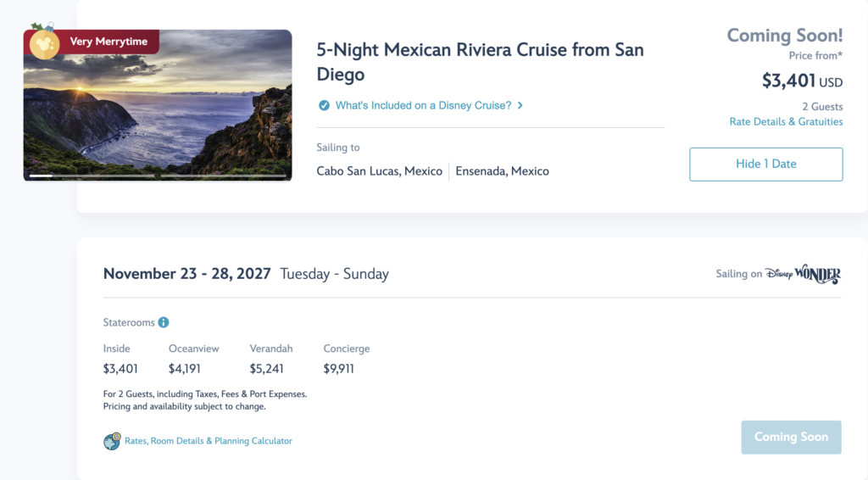
Task: Click the blue checkmark icon beside What's Included
Action: click(324, 105)
